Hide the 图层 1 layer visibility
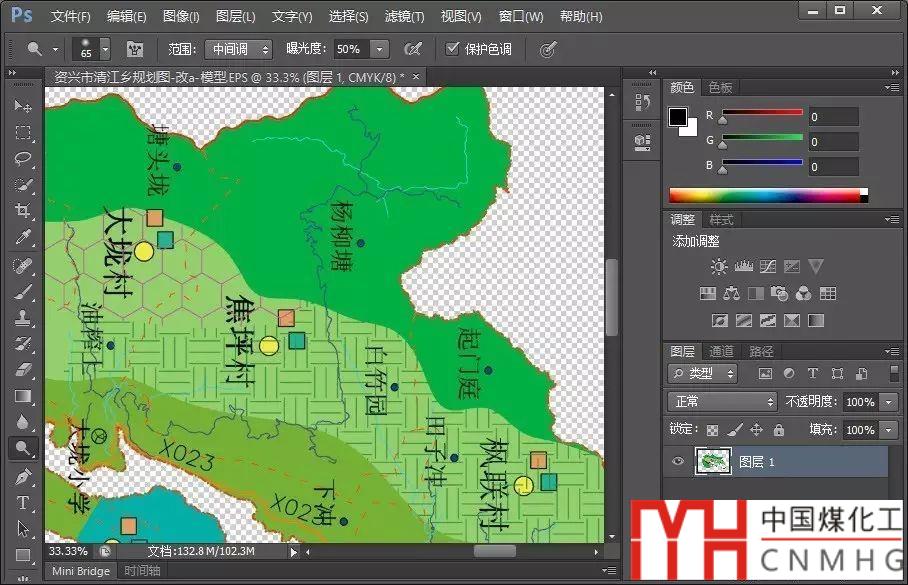The height and width of the screenshot is (585, 908). (679, 461)
